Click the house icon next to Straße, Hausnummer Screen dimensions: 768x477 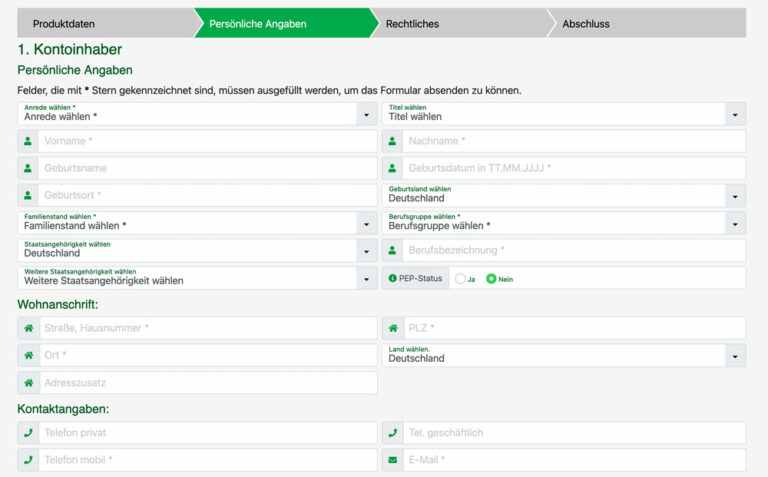pyautogui.click(x=28, y=328)
